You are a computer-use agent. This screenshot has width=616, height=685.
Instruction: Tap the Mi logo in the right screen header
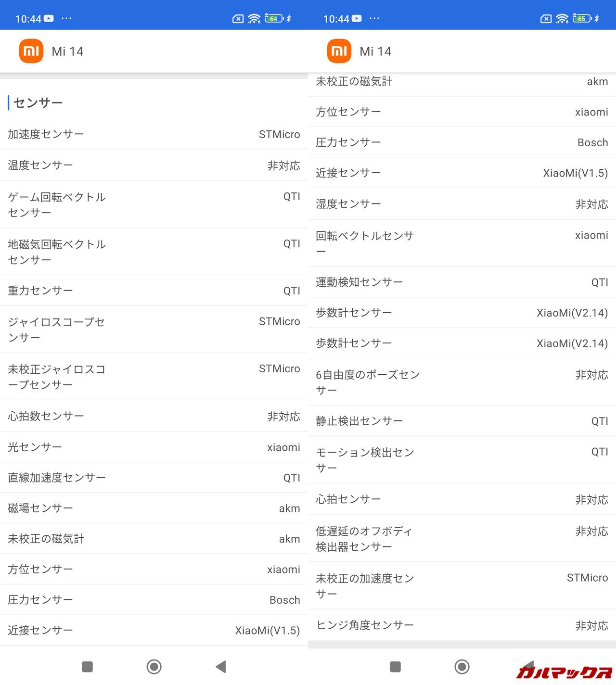(x=339, y=51)
